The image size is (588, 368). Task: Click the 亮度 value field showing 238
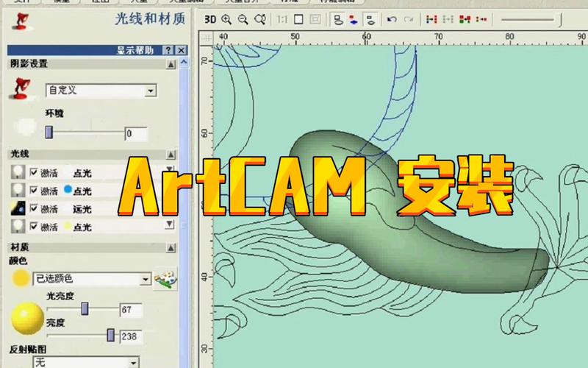(x=132, y=336)
